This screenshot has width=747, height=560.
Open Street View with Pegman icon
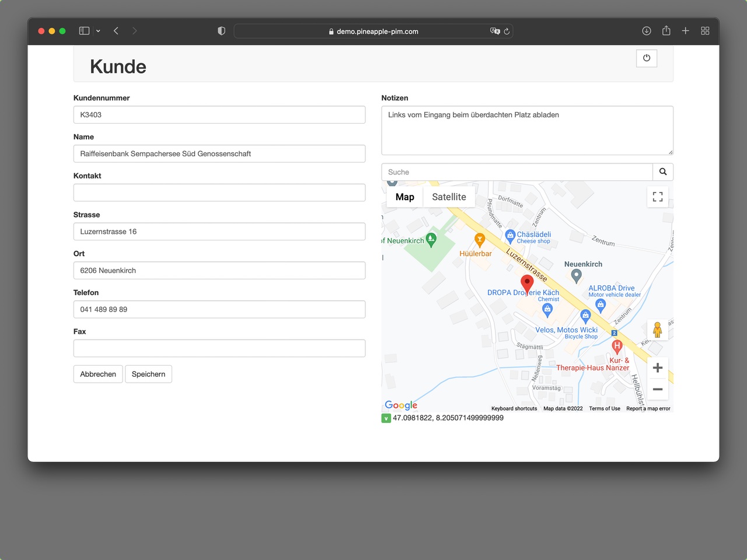pyautogui.click(x=658, y=330)
